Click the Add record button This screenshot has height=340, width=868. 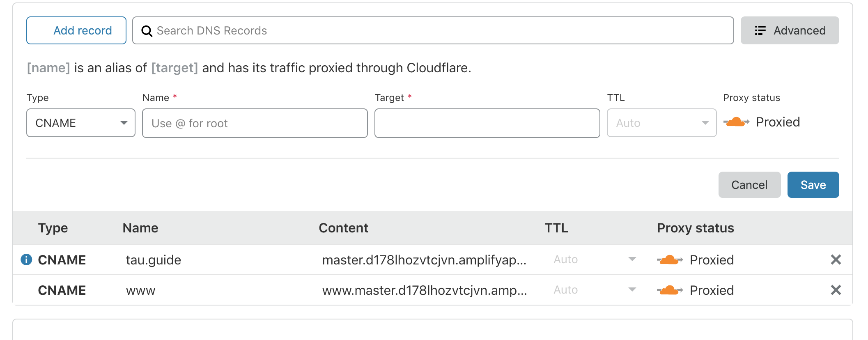coord(76,30)
